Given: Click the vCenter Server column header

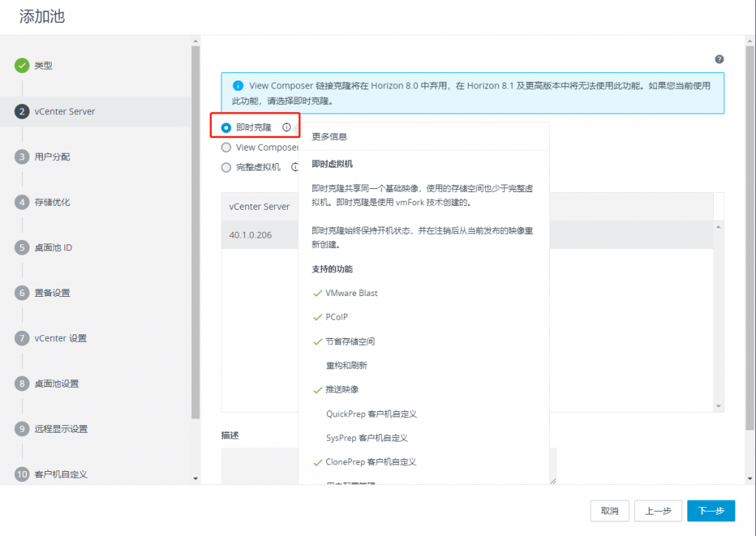Looking at the screenshot, I should pos(259,206).
